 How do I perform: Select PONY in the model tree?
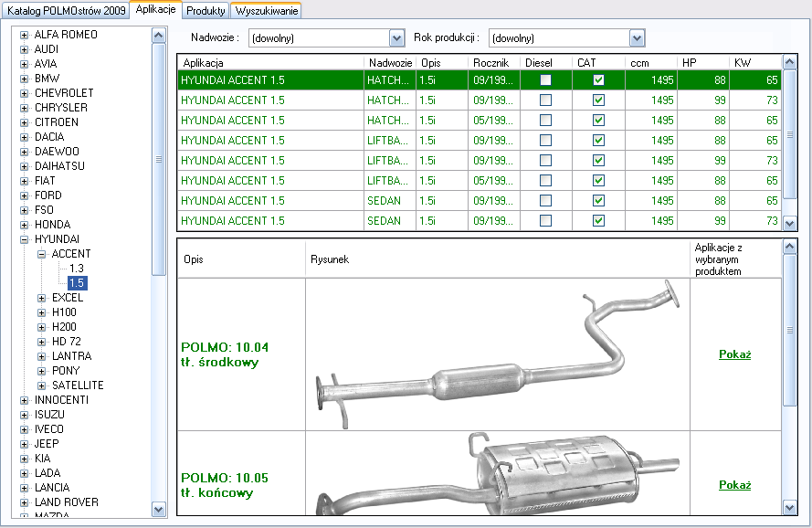click(x=66, y=371)
